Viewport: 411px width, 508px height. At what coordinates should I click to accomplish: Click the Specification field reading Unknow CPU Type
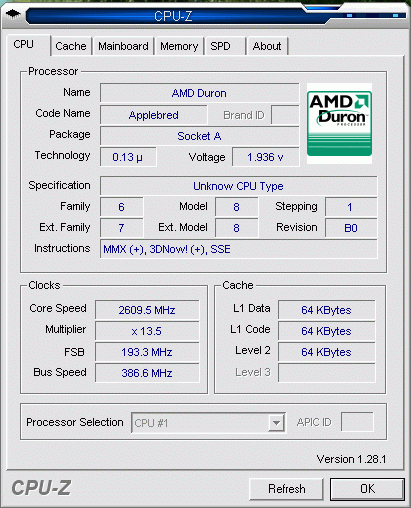click(239, 186)
